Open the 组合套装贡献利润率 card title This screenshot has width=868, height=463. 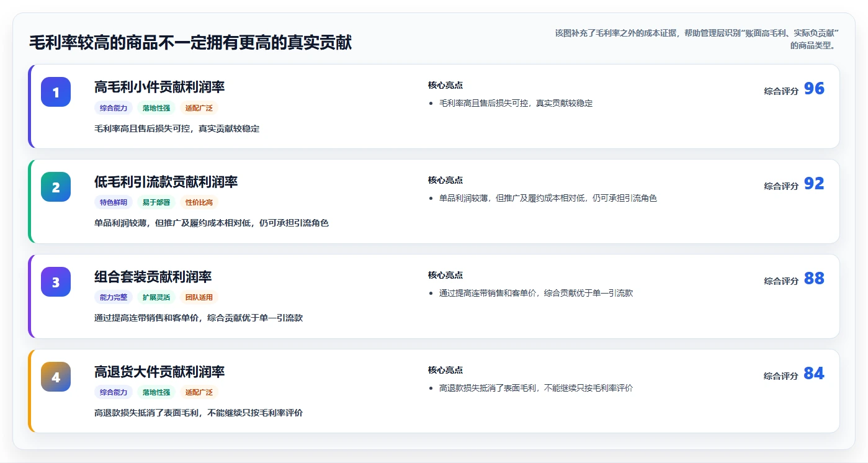tap(153, 277)
